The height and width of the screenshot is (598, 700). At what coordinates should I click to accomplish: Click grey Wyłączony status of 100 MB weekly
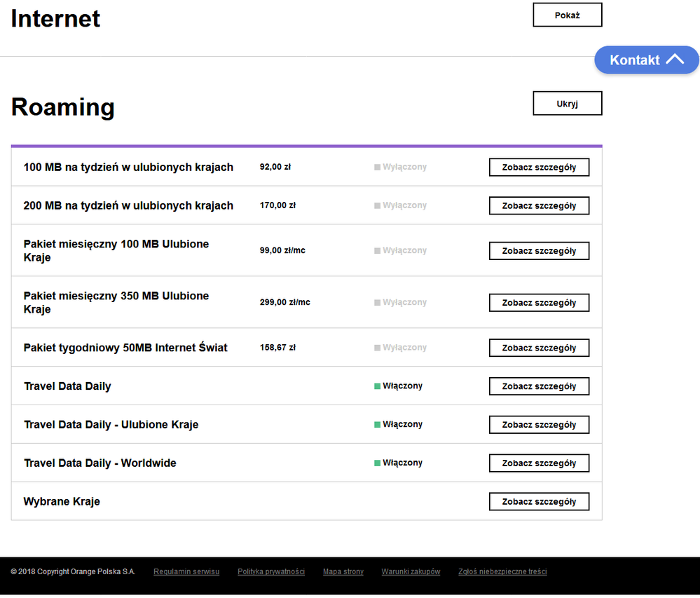(400, 168)
